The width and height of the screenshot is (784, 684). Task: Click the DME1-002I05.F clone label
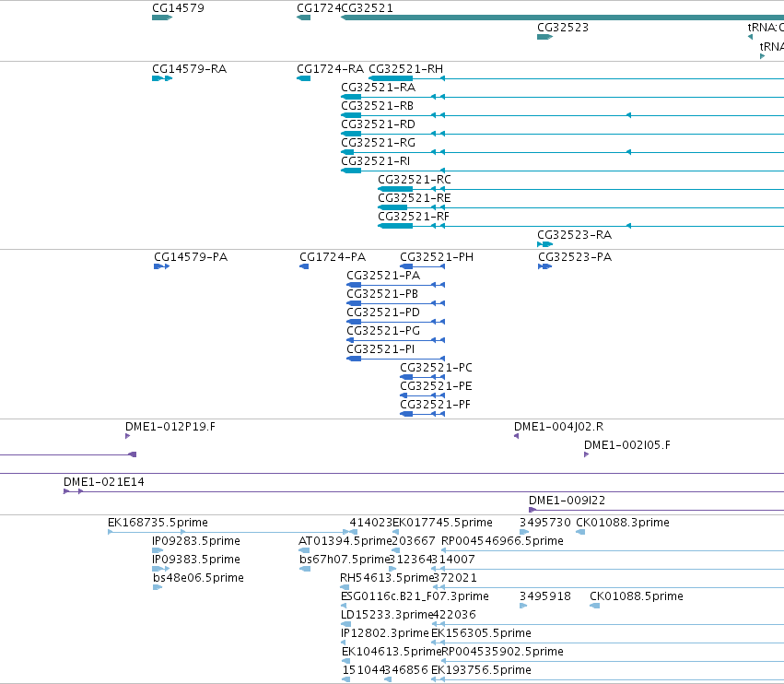click(x=627, y=445)
